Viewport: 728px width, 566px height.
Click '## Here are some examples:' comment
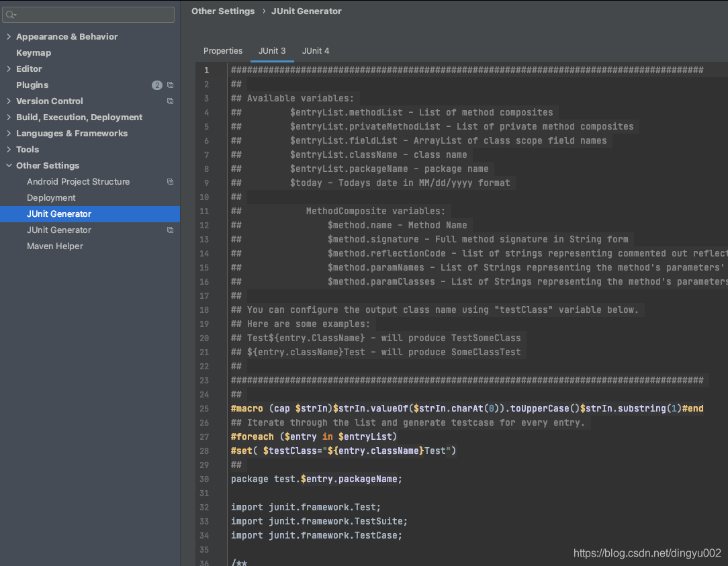pyautogui.click(x=300, y=324)
